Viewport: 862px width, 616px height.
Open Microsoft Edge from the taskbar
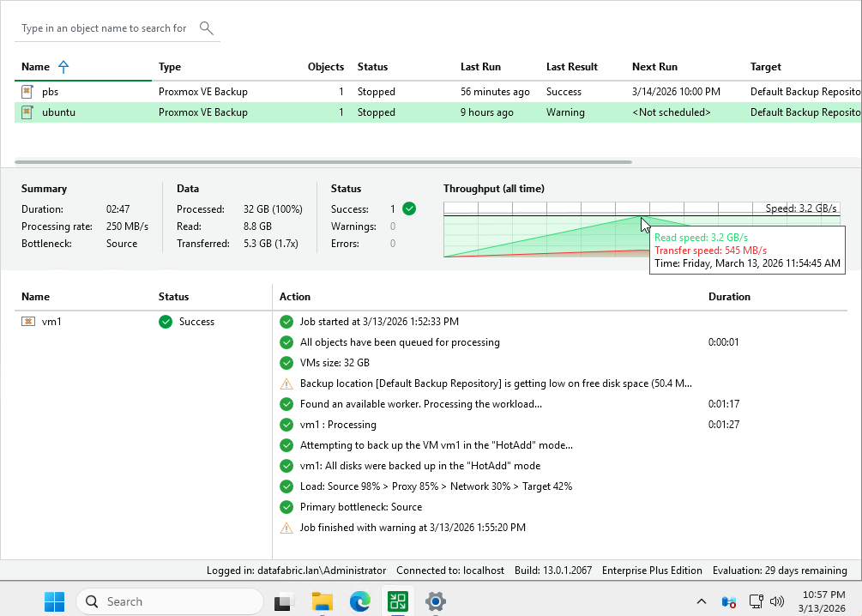[x=360, y=601]
